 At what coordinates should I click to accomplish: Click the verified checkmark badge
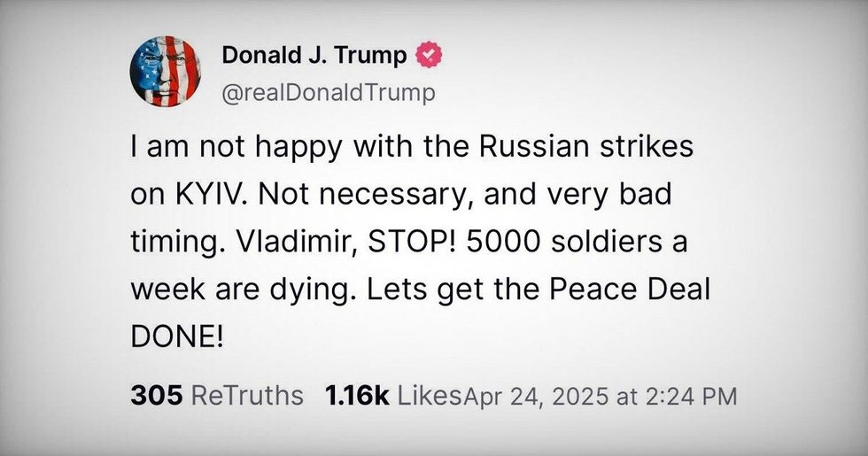click(430, 55)
